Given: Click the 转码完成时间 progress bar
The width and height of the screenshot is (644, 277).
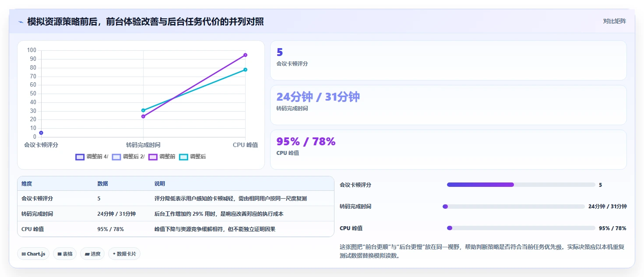Looking at the screenshot, I should click(514, 207).
